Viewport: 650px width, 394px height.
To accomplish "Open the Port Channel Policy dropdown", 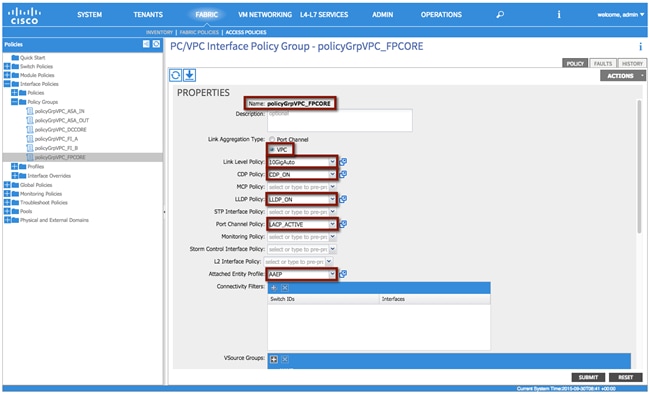I will point(332,224).
